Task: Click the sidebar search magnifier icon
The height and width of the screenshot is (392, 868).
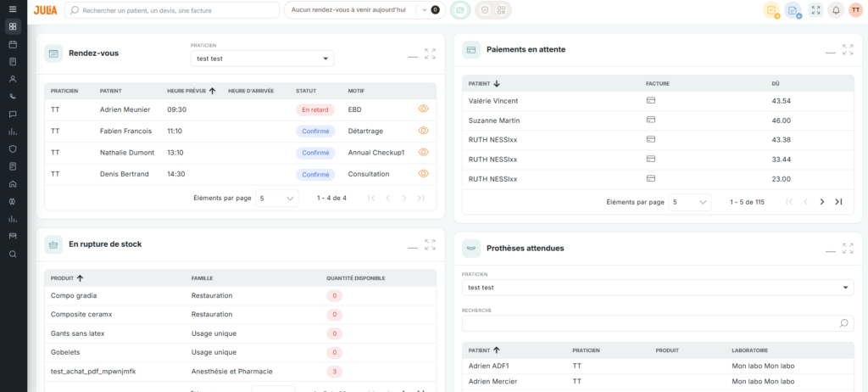Action: [x=13, y=254]
